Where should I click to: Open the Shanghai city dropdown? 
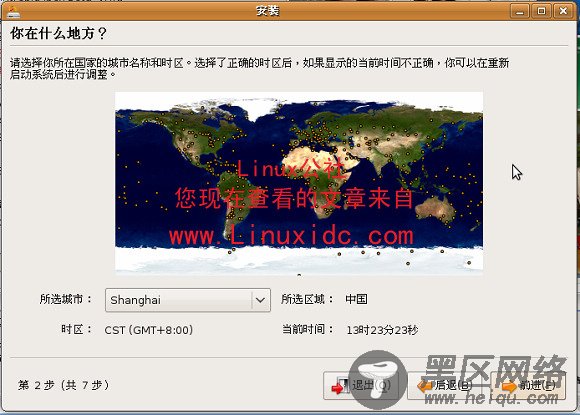tap(188, 300)
